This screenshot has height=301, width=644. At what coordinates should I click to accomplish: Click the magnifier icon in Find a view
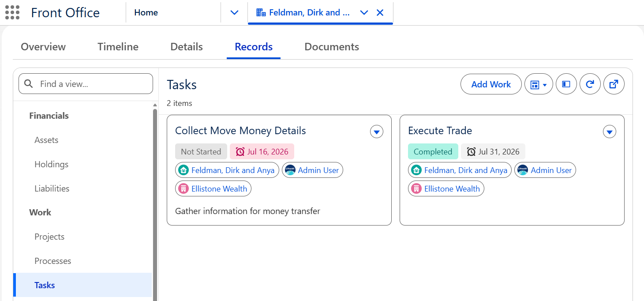(29, 83)
